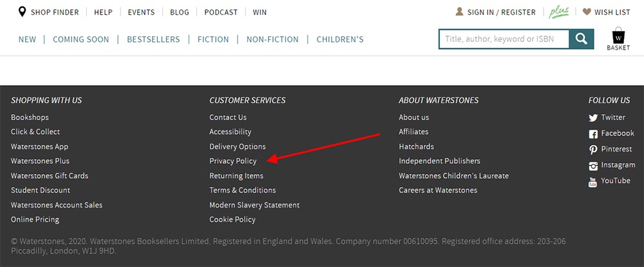Open Accessibility link

pos(231,132)
